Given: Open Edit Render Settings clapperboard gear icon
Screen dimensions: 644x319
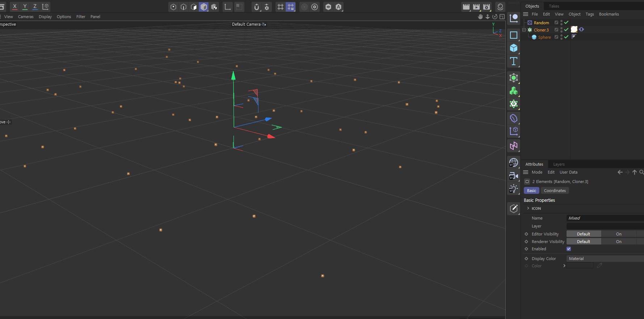Looking at the screenshot, I should tap(487, 7).
